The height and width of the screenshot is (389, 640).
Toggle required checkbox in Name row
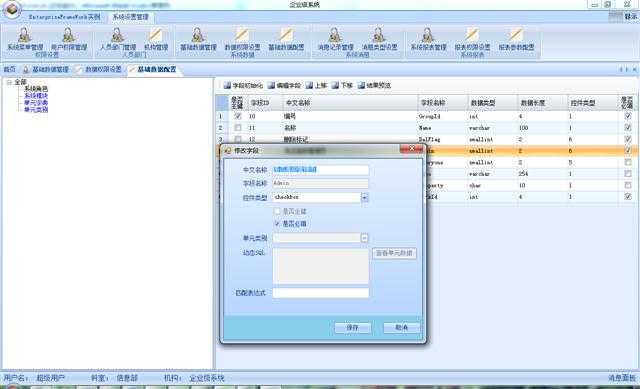[628, 128]
